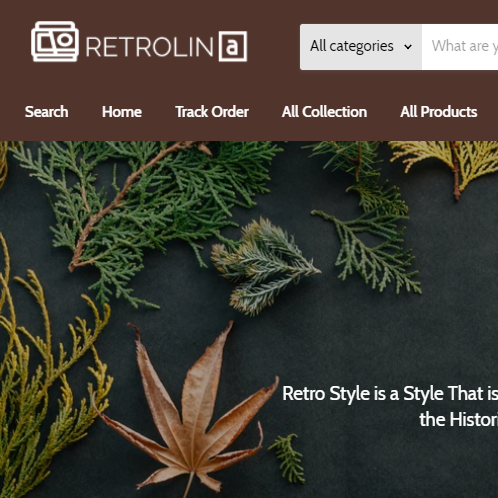Click the chevron arrow beside All categories
The image size is (498, 498).
click(x=408, y=47)
